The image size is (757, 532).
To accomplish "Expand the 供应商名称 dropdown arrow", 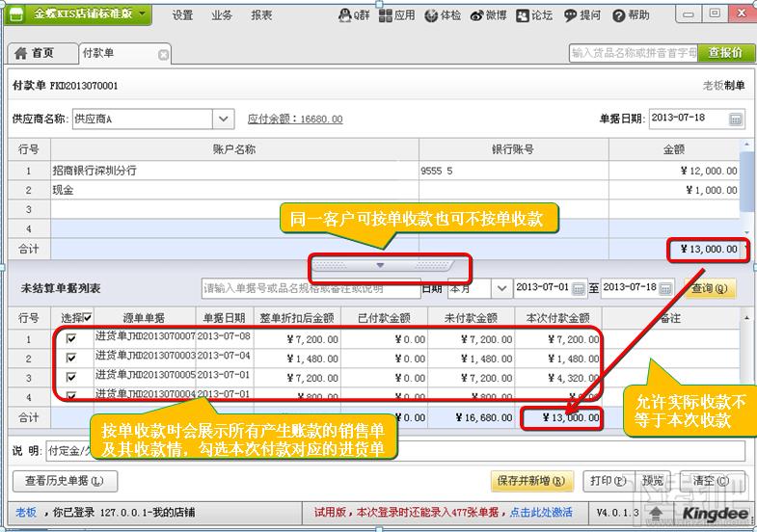I will [223, 119].
